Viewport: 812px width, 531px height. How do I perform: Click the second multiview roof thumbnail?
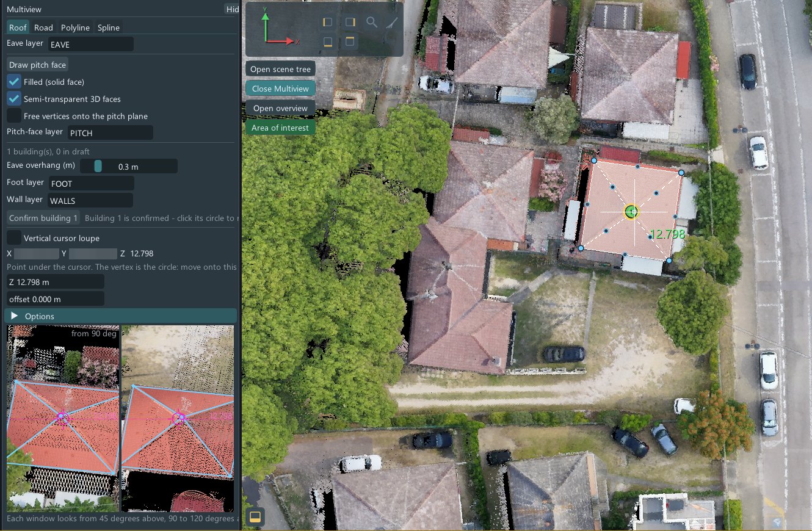pos(178,418)
